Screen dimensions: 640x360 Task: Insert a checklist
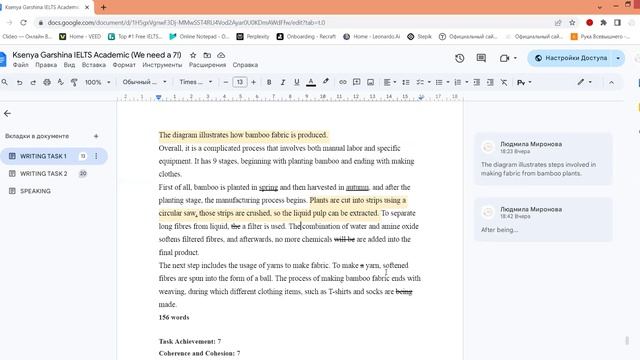420,82
